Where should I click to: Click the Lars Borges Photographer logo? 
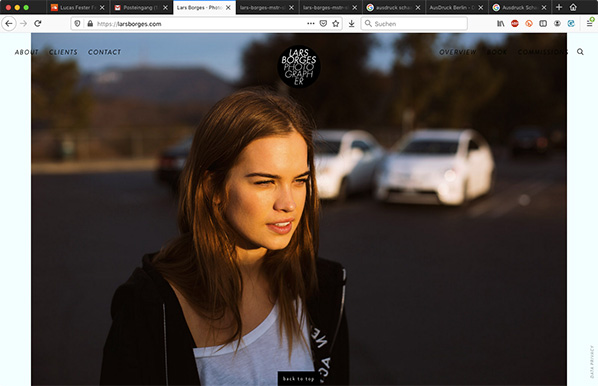pos(299,66)
